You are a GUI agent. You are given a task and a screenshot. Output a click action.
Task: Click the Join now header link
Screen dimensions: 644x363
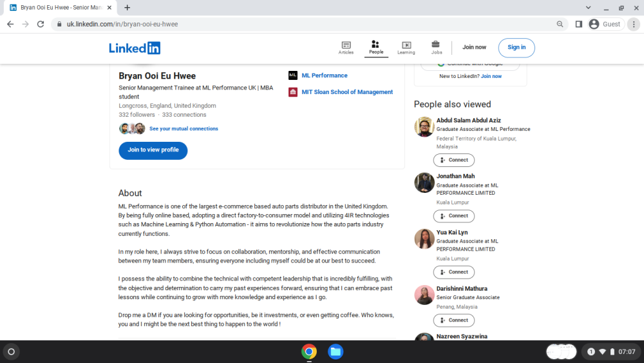pyautogui.click(x=474, y=47)
